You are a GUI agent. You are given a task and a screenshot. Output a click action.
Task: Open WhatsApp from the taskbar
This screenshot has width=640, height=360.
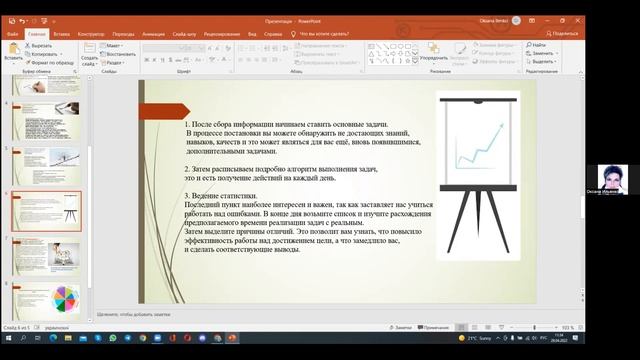[x=113, y=338]
